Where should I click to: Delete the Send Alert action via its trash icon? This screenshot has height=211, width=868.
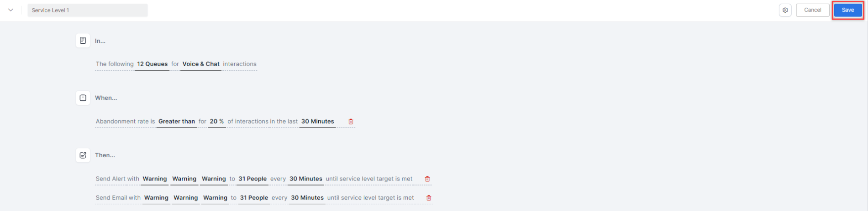(x=427, y=179)
